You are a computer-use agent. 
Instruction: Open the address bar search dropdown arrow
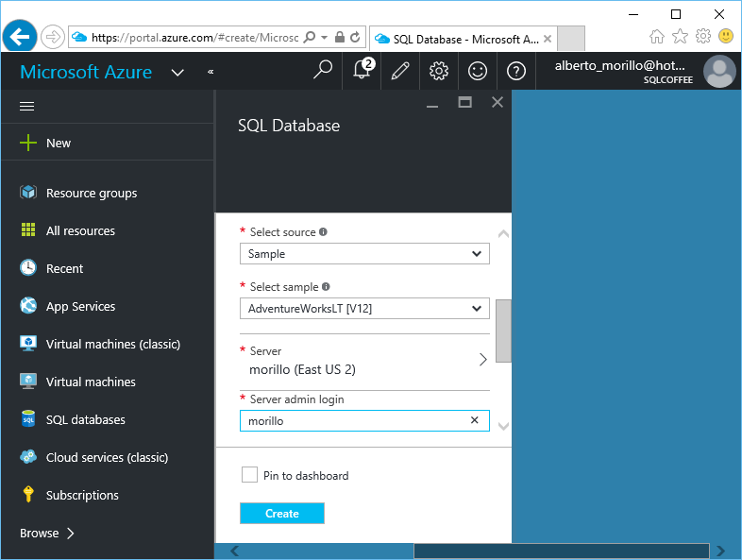pyautogui.click(x=324, y=37)
